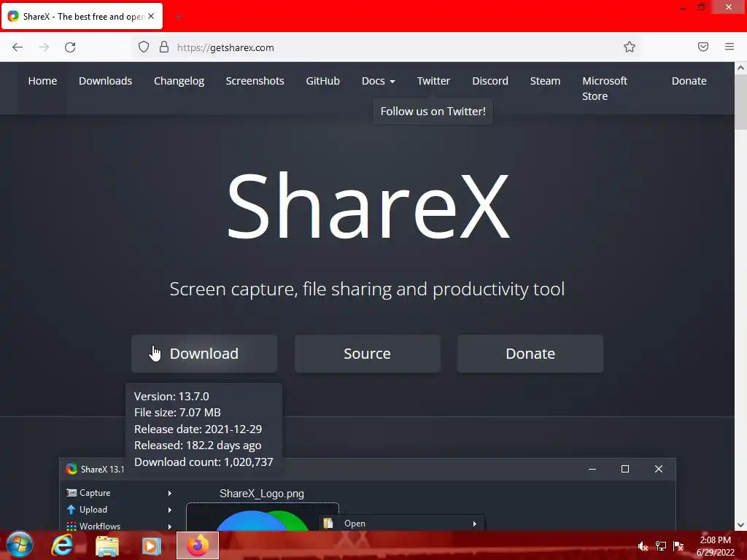Close the ShareX browser tab
Viewport: 747px width, 560px height.
click(x=151, y=16)
